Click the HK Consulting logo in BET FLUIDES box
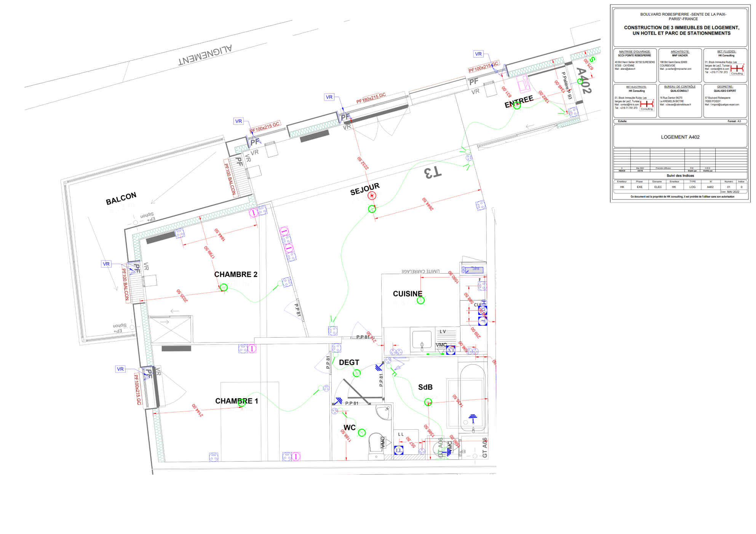Image resolution: width=756 pixels, height=534 pixels. (737, 69)
